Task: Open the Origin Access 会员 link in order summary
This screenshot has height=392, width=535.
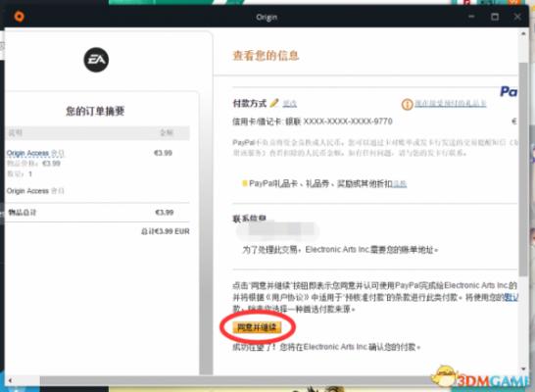Action: 35,153
